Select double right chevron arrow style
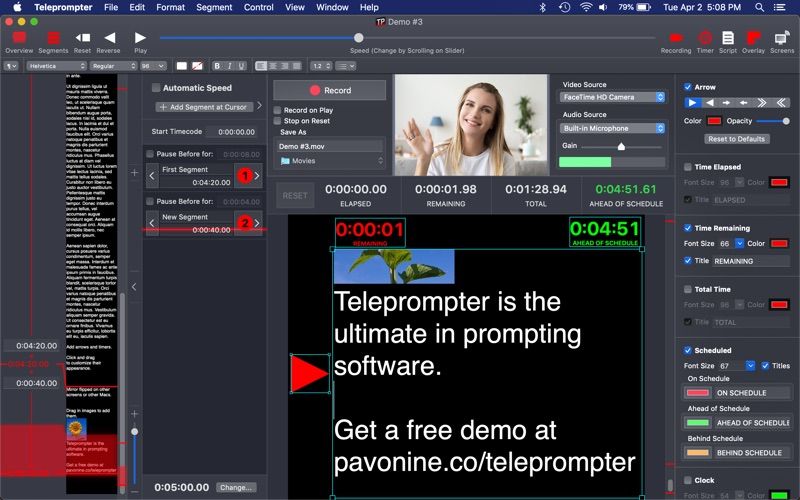 762,103
